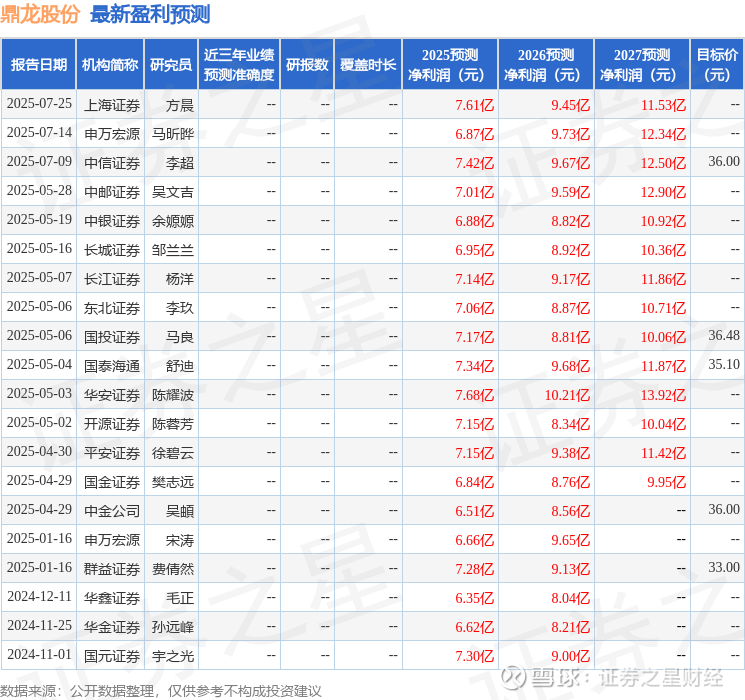This screenshot has height=700, width=745.
Task: Click the 数据来源 disclaimer text
Action: tap(161, 690)
